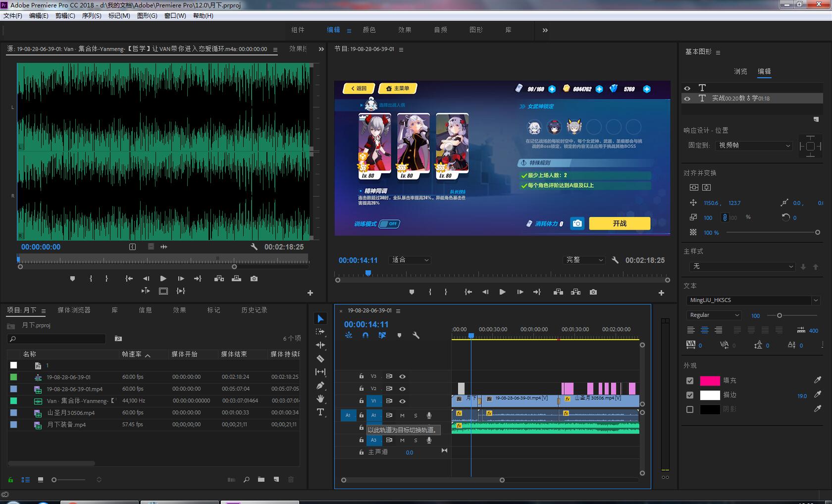Click the fill color pink swatch
Viewport: 832px width, 504px height.
click(x=710, y=381)
